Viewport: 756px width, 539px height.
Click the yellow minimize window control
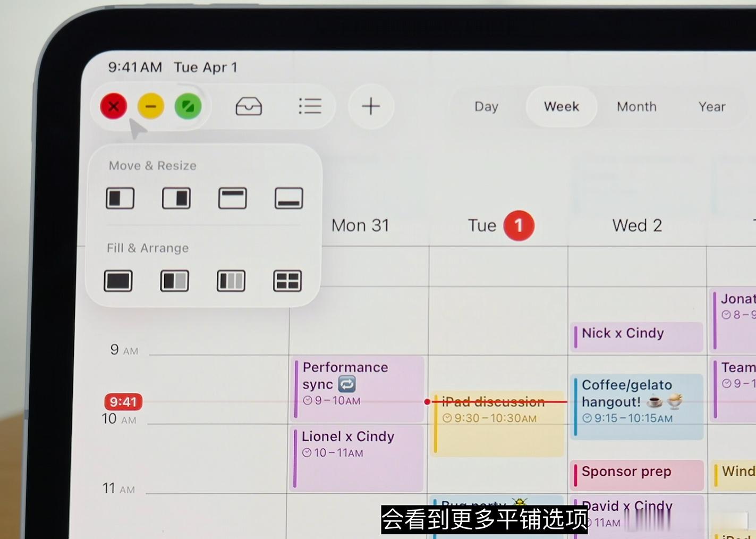(151, 106)
